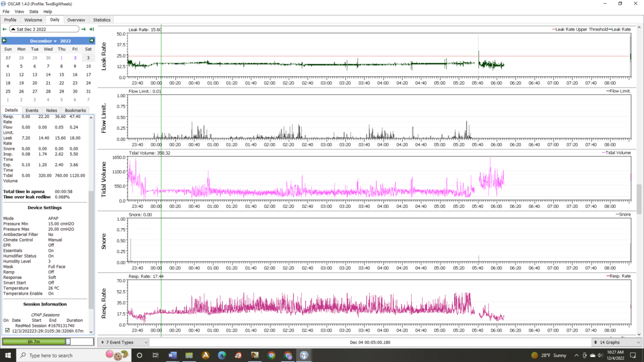Screen dimensions: 644x362
Task: Open the File menu
Action: pos(6,11)
